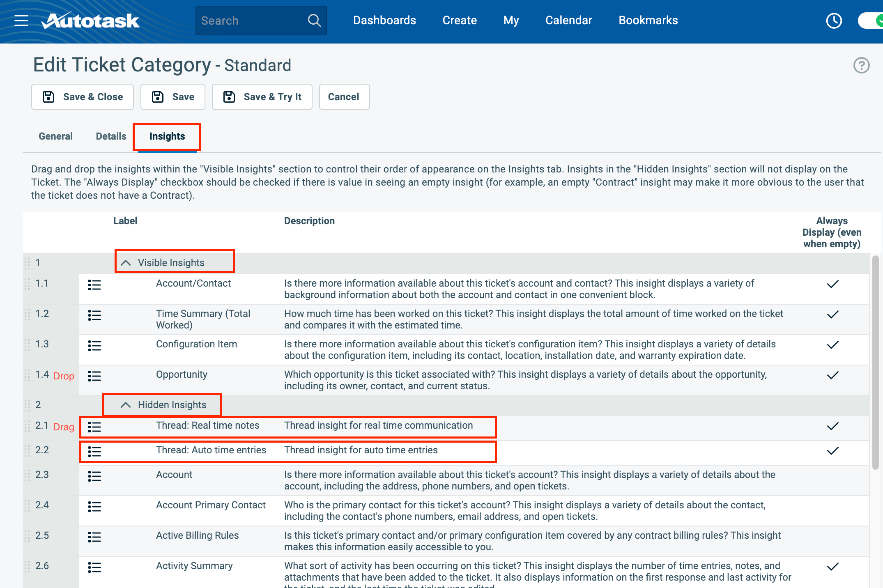Open the Create menu
The height and width of the screenshot is (588, 883).
tap(460, 21)
